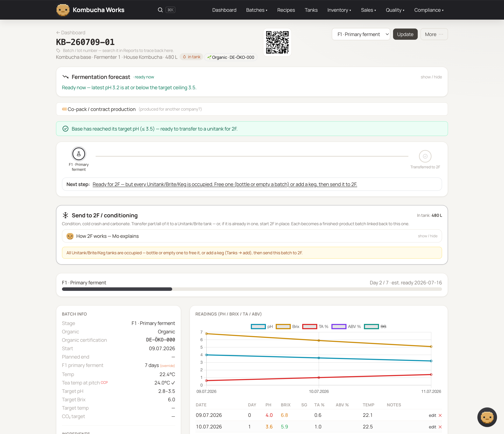Delete the 10.07.2026 reading
Viewport: 504px width, 434px height.
[440, 427]
